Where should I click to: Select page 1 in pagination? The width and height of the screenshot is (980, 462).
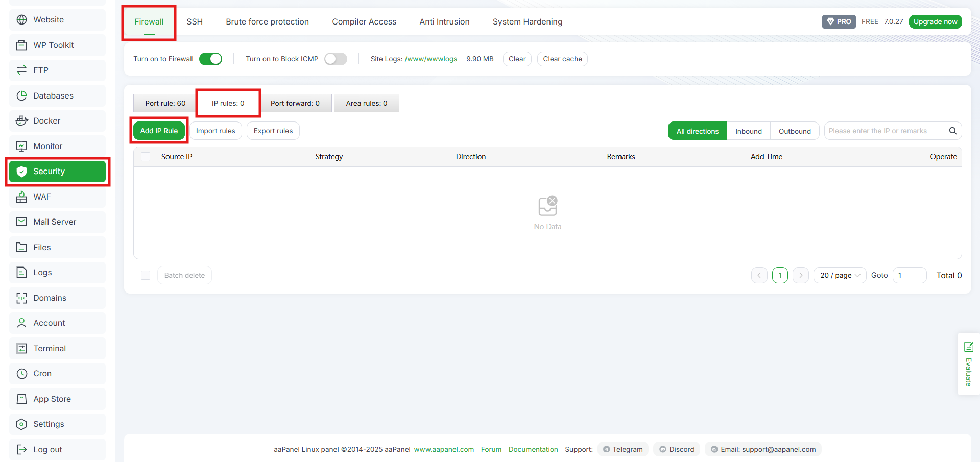[x=780, y=275]
